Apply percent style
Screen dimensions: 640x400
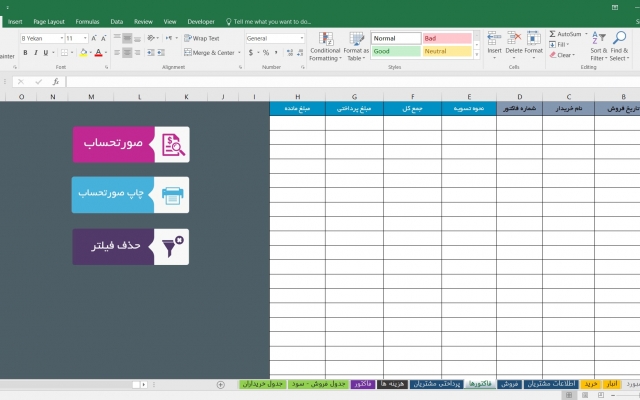(266, 53)
